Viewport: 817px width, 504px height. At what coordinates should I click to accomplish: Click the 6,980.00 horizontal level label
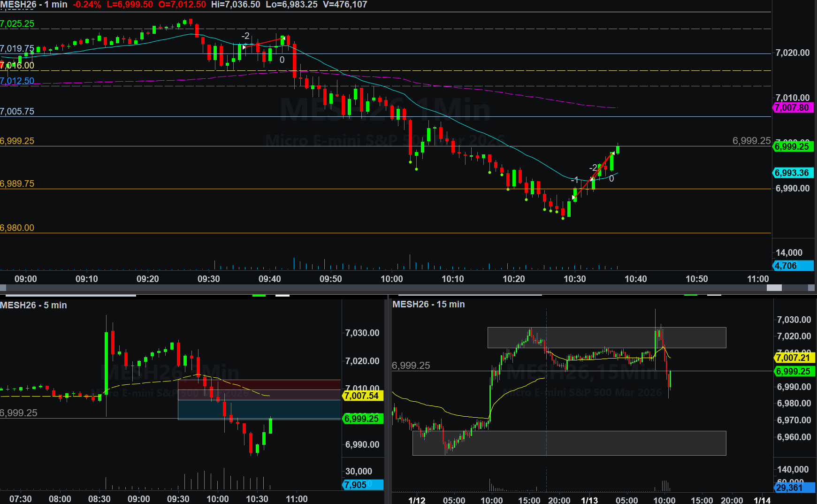coord(17,228)
